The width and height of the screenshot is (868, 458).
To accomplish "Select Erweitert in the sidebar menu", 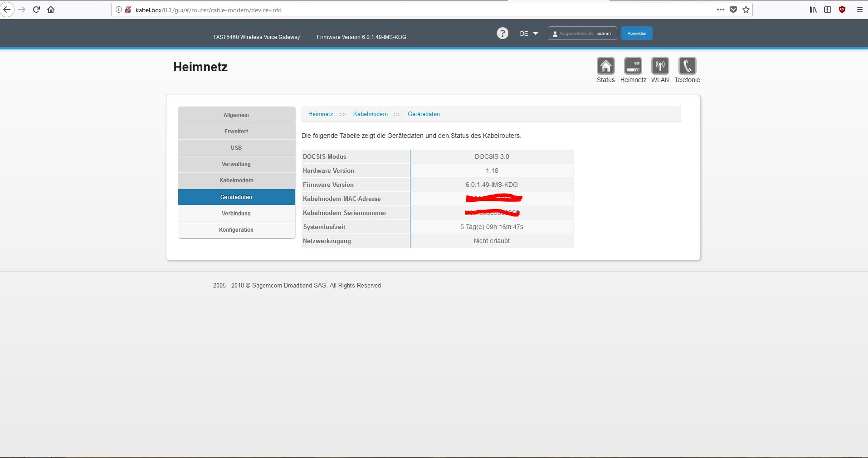I will point(236,132).
